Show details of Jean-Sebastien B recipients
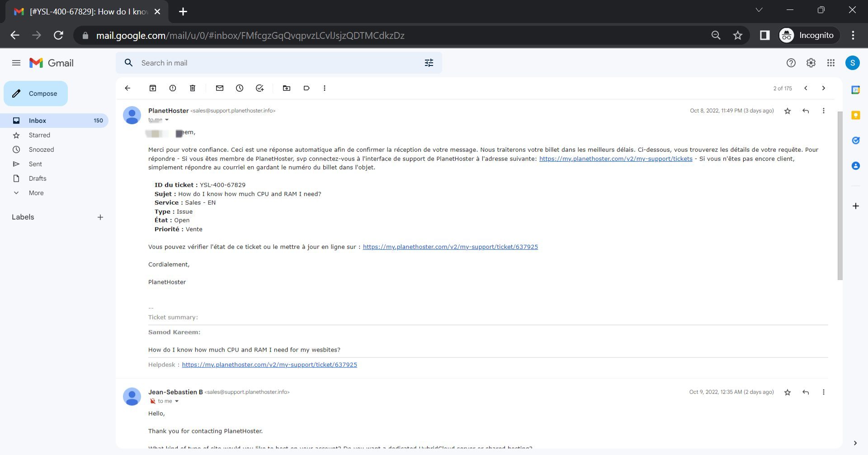The image size is (868, 455). pyautogui.click(x=177, y=401)
